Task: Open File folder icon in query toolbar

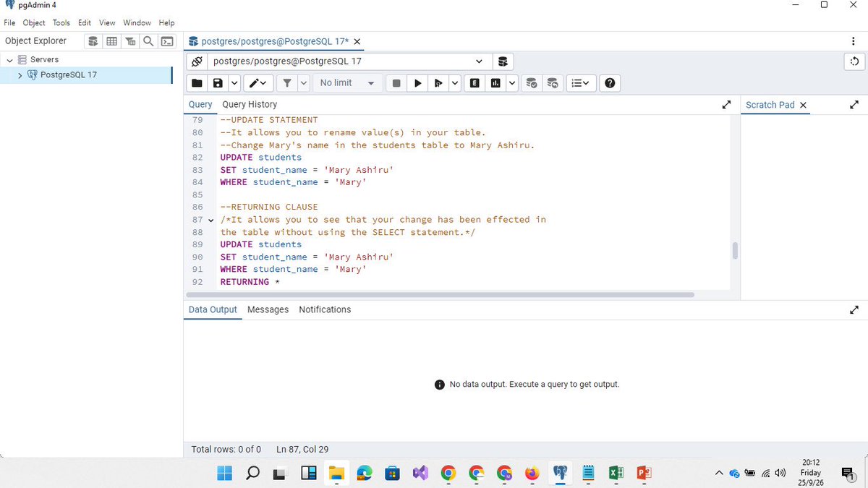Action: point(197,83)
